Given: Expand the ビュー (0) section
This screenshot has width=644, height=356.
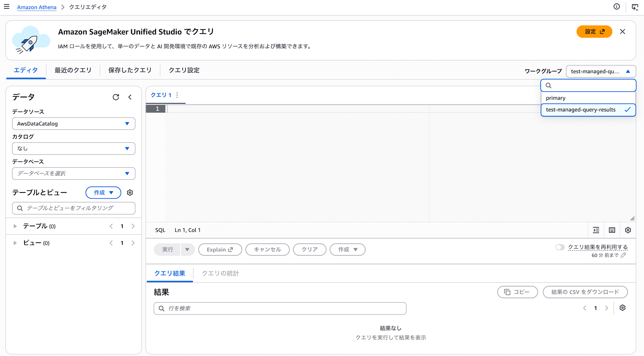Looking at the screenshot, I should [15, 243].
